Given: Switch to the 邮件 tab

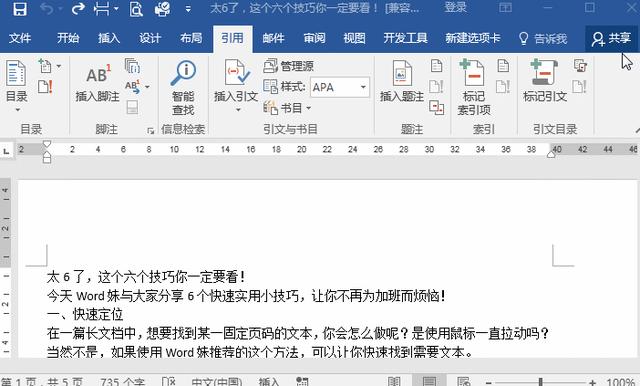Looking at the screenshot, I should point(273,38).
